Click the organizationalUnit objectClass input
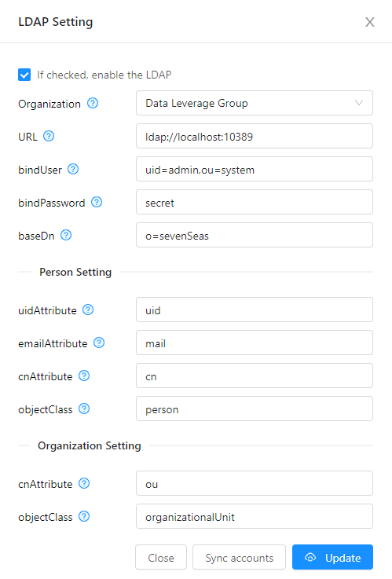The image size is (392, 579). point(255,516)
